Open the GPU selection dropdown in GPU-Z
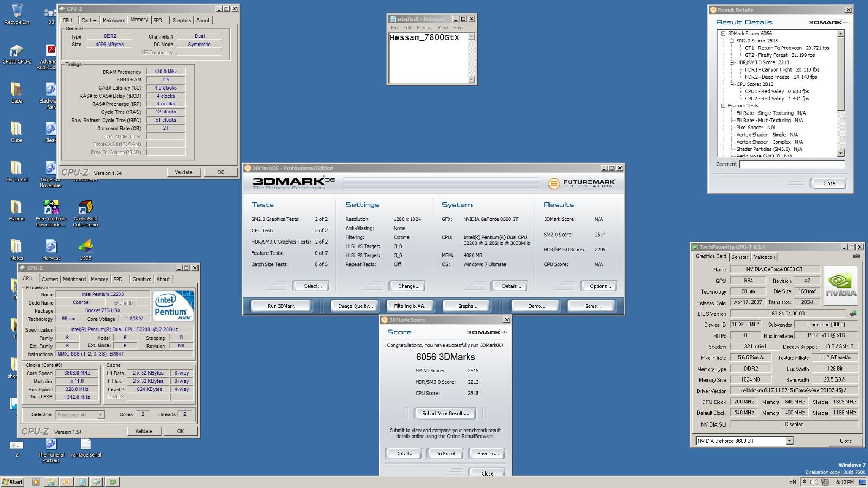Screen dimensions: 868x488 789,441
